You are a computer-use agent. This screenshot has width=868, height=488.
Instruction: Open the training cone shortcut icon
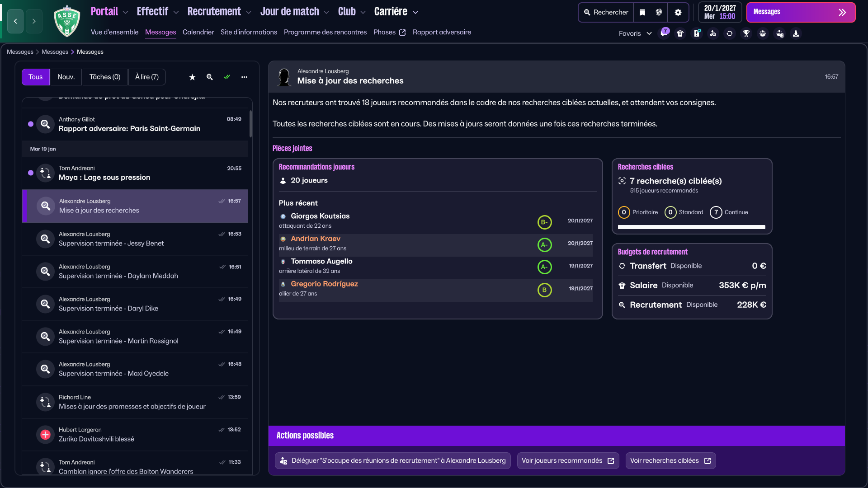pyautogui.click(x=796, y=33)
